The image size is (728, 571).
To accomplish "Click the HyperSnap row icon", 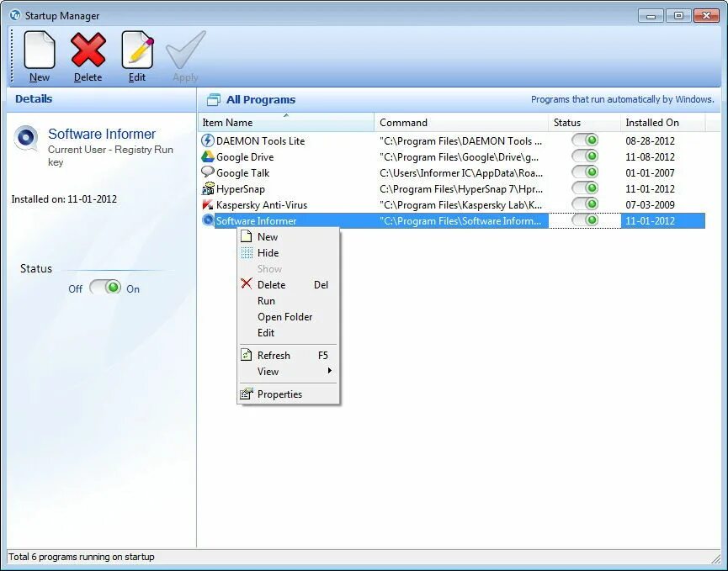I will [208, 188].
